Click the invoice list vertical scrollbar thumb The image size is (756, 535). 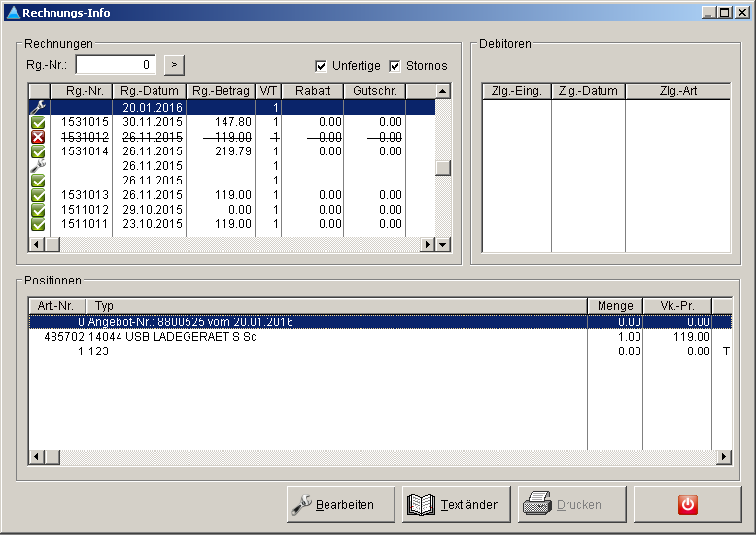442,168
